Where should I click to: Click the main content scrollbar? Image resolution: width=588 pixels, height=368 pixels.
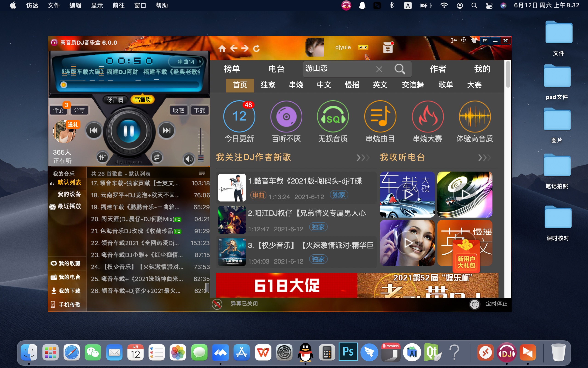[508, 74]
